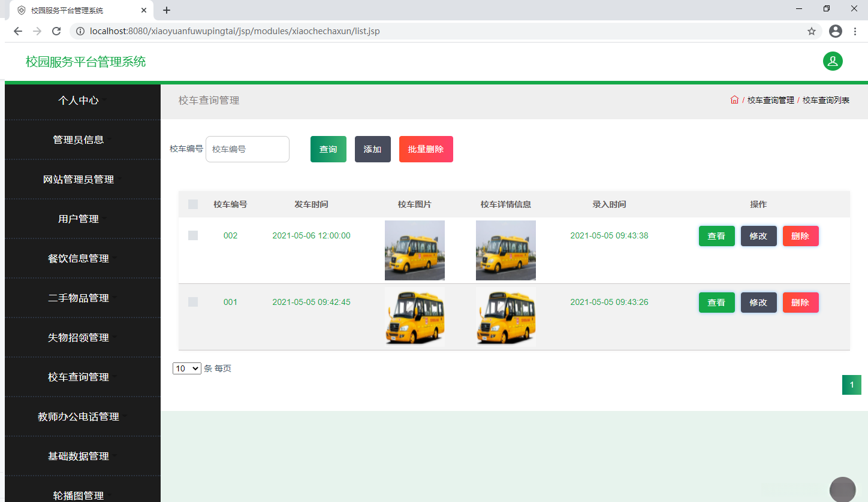
Task: Open 校车详情信息 thumbnail for bus 002
Action: tap(506, 250)
